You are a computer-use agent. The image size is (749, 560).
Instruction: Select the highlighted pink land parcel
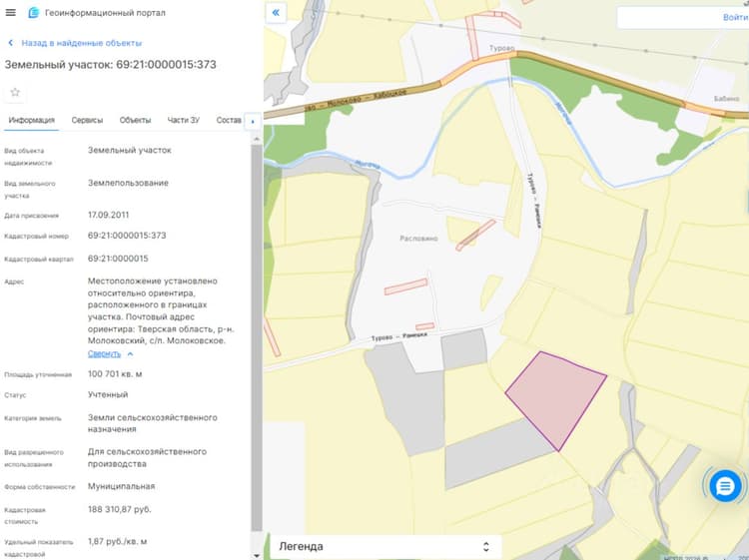555,398
